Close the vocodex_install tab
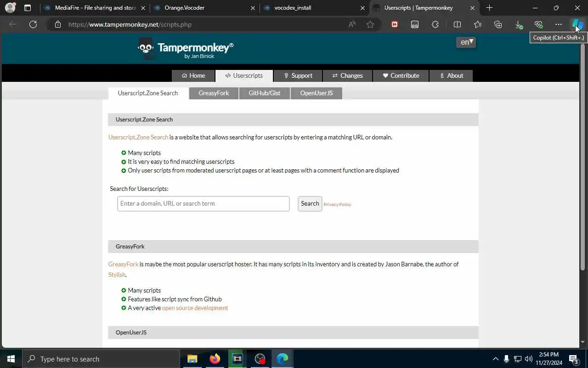Screen dimensions: 588x368 coord(363,8)
